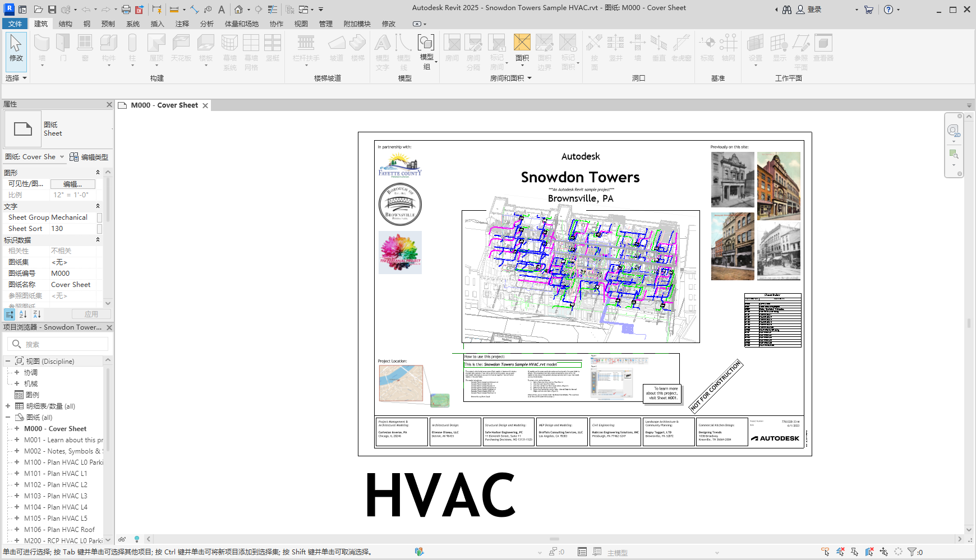Click the Thin Lines icon
Screen dimensions: 976x560
point(273,10)
